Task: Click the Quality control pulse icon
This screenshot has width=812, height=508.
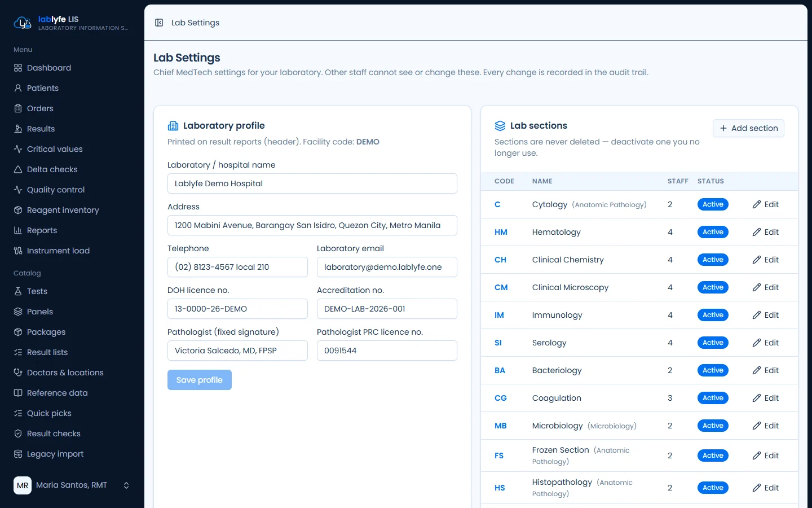Action: (x=18, y=190)
